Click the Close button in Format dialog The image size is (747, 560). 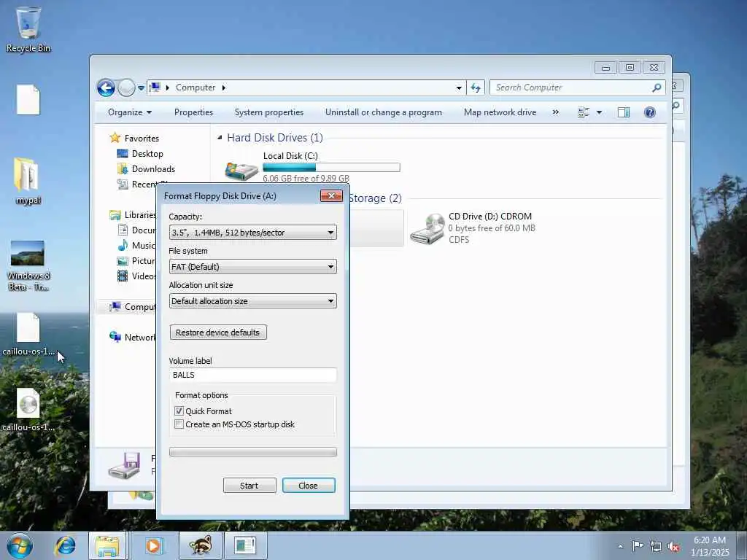pos(309,485)
